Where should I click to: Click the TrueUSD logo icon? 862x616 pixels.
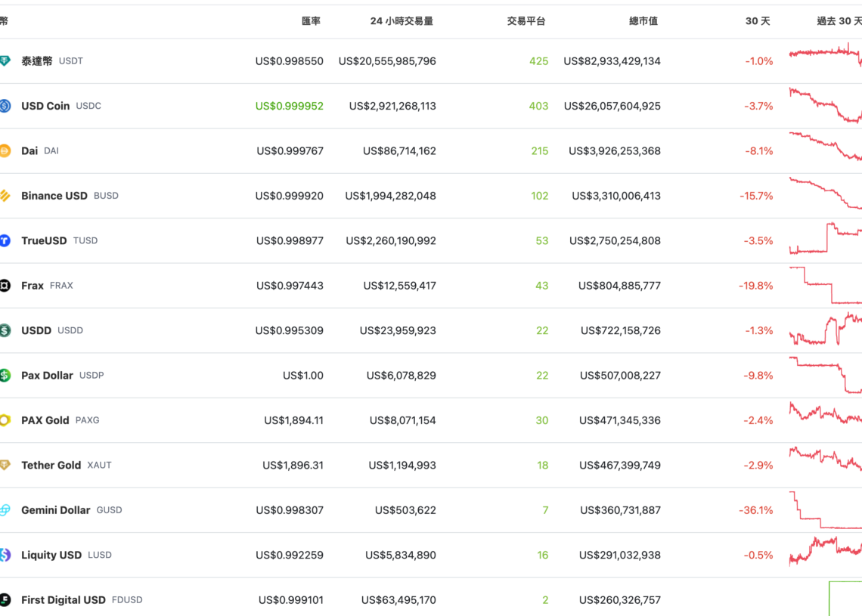(5, 240)
